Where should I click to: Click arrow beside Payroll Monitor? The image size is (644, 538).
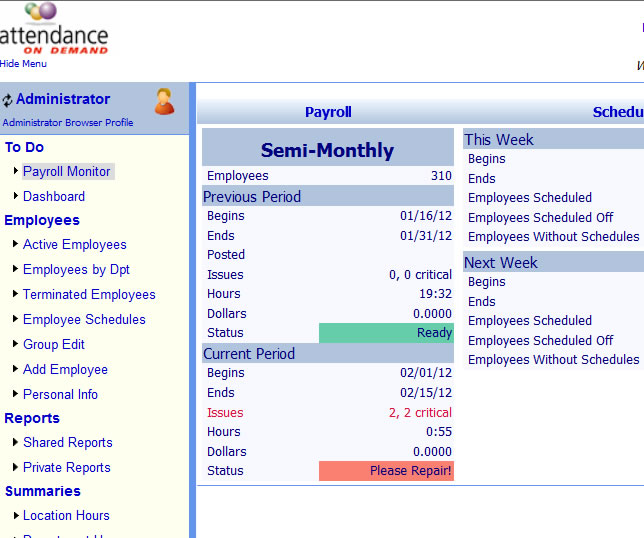coord(16,170)
